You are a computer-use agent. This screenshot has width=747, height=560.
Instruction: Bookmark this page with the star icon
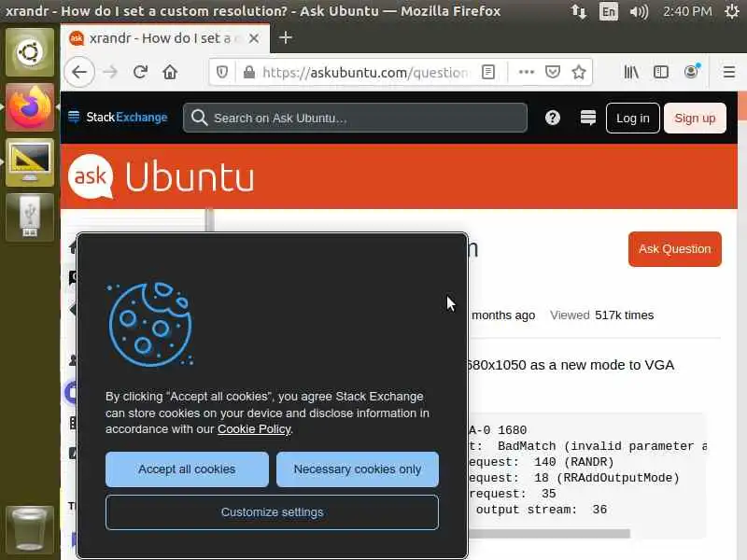(579, 72)
